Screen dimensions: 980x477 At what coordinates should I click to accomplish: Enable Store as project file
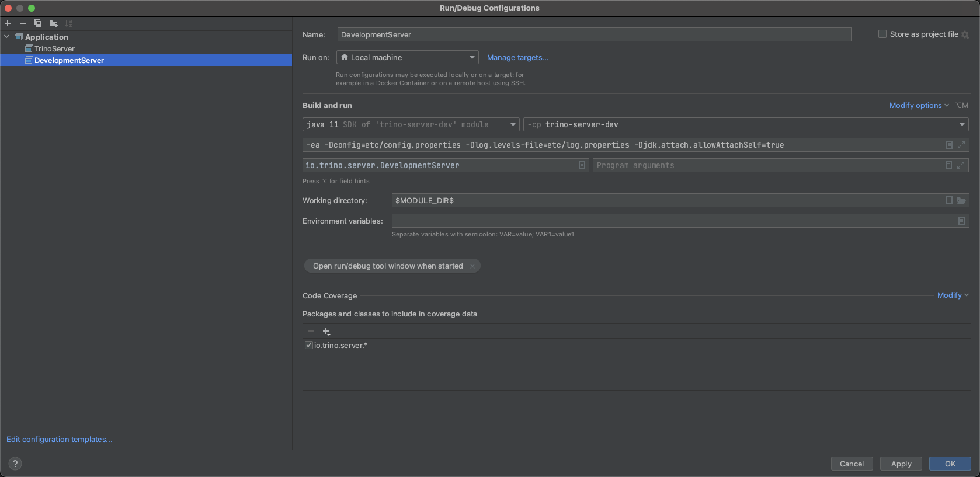(x=882, y=34)
